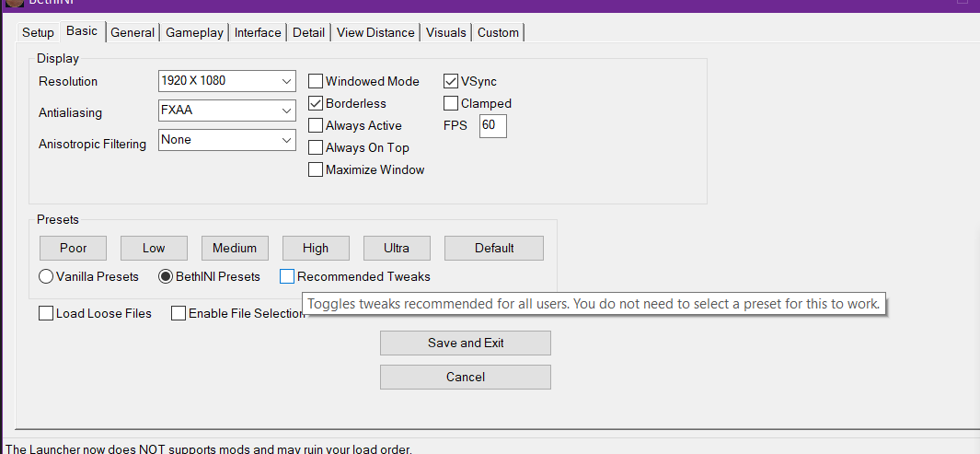This screenshot has width=980, height=454.
Task: Select the BethINI Presets radio button
Action: click(166, 276)
